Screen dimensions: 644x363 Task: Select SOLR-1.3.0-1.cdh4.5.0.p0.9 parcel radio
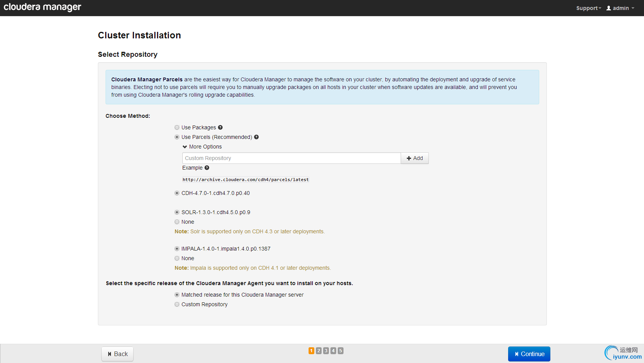177,212
